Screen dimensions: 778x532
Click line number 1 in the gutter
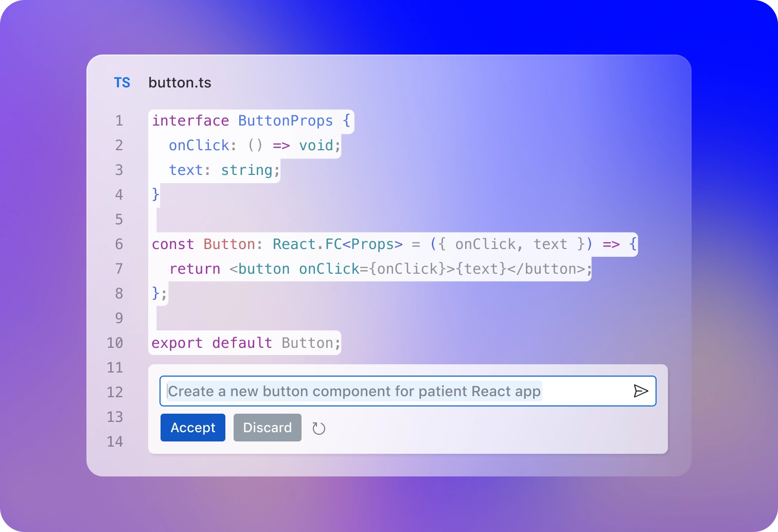point(119,121)
